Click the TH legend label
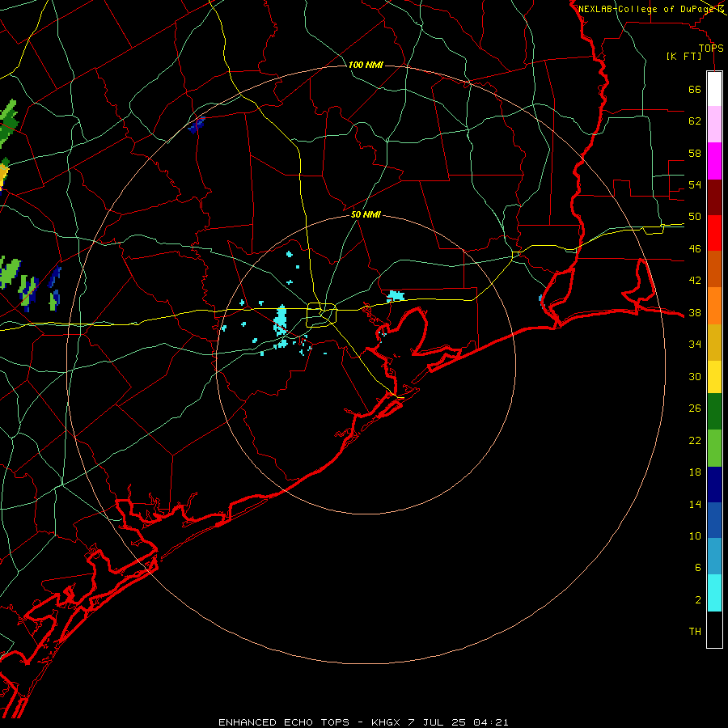The width and height of the screenshot is (728, 728). (x=695, y=631)
